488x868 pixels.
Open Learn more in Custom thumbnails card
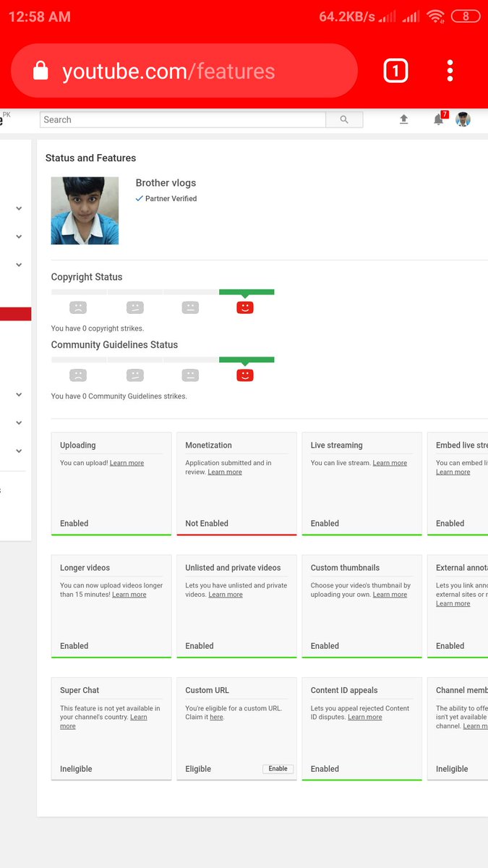[390, 595]
